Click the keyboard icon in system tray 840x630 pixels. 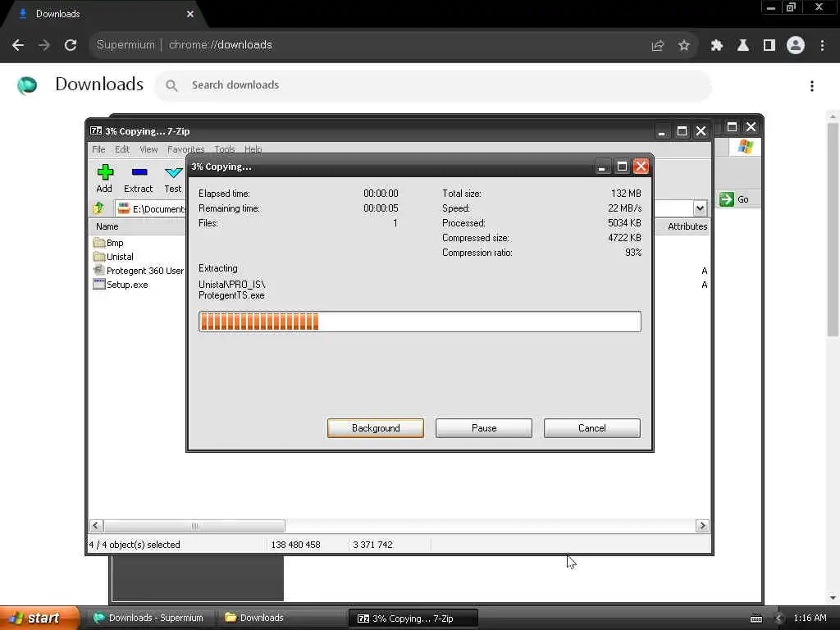click(x=756, y=619)
